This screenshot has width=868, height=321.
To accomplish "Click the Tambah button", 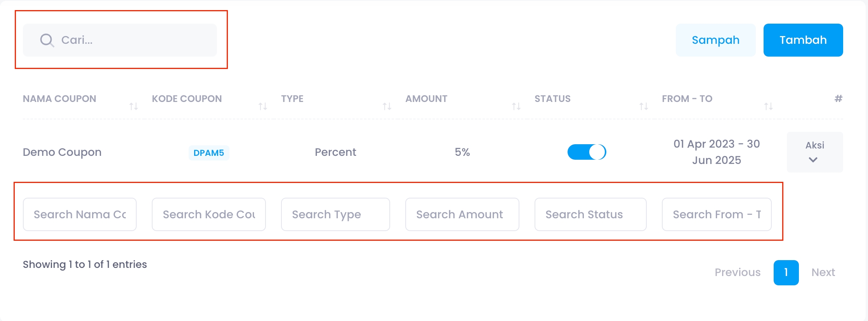I will tap(803, 40).
